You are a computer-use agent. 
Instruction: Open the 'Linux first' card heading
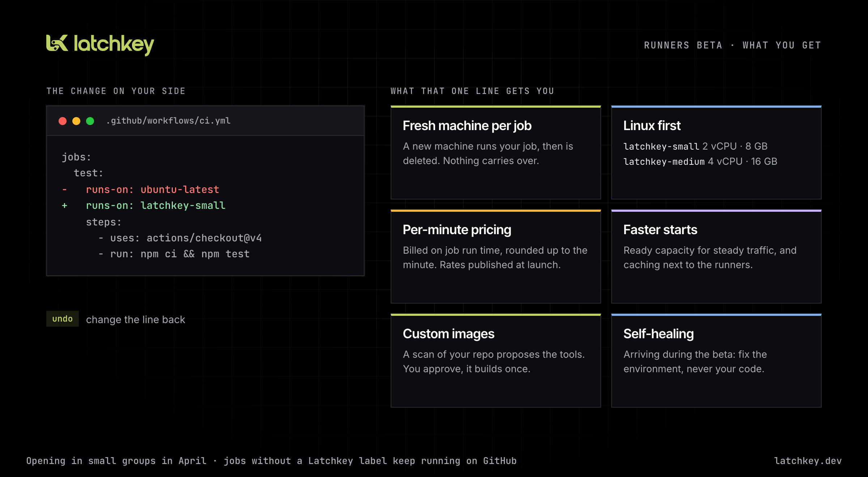pyautogui.click(x=652, y=126)
